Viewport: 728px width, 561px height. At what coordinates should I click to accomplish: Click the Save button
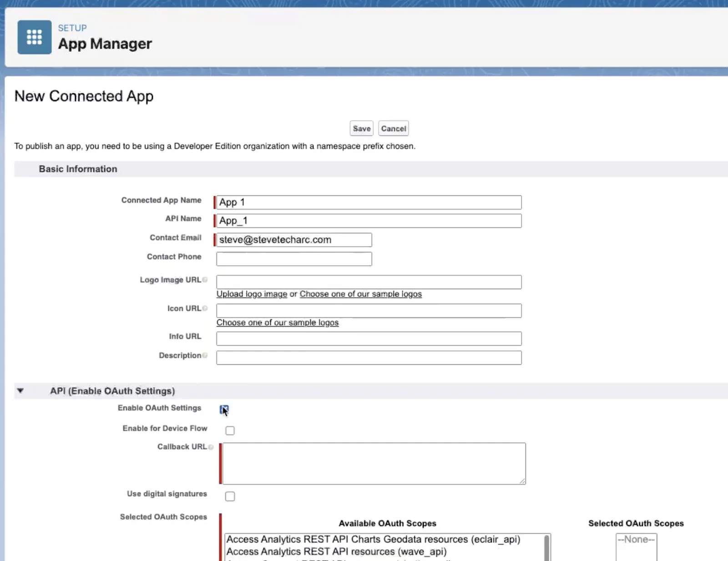(362, 128)
